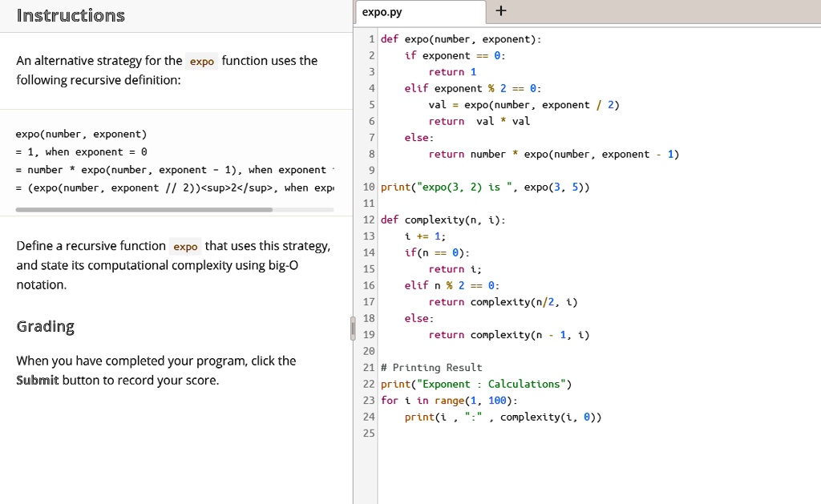Viewport: 821px width, 504px height.
Task: Click line 'return complexity(n - 1, i)'
Action: click(x=508, y=335)
